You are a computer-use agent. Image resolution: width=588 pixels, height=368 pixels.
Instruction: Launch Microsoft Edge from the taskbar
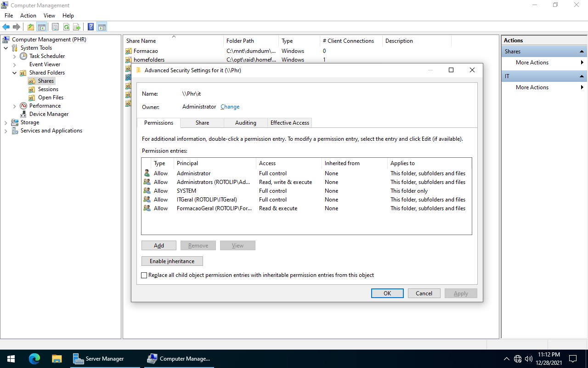pyautogui.click(x=34, y=359)
